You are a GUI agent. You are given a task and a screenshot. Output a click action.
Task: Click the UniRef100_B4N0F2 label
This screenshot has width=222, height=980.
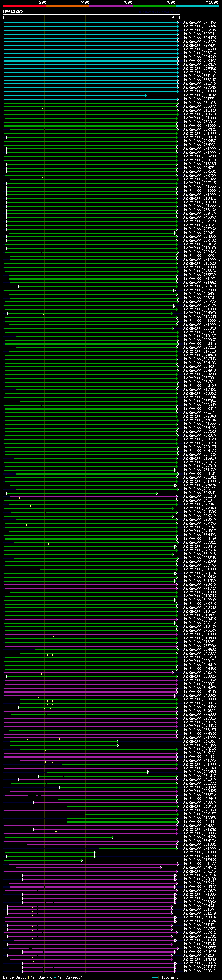coord(199,868)
